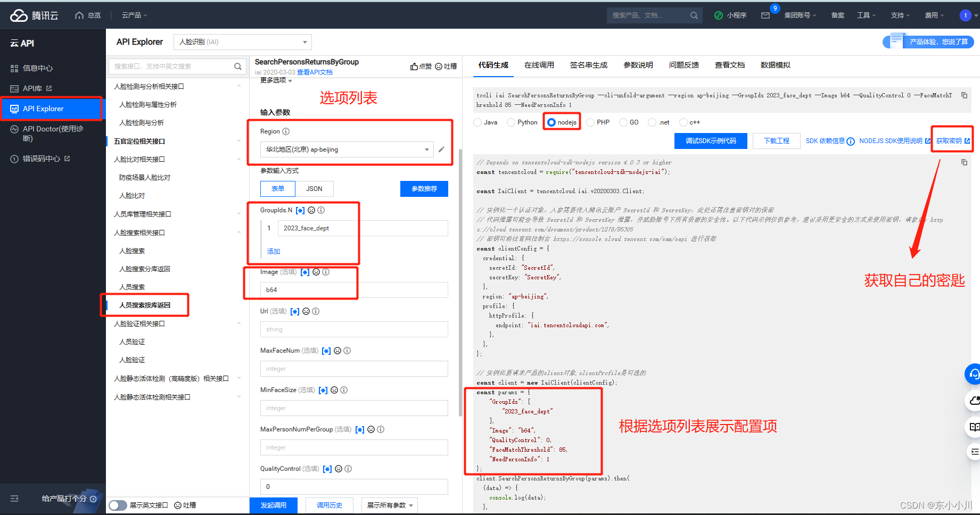Click the QualityControl info icon

(x=348, y=469)
